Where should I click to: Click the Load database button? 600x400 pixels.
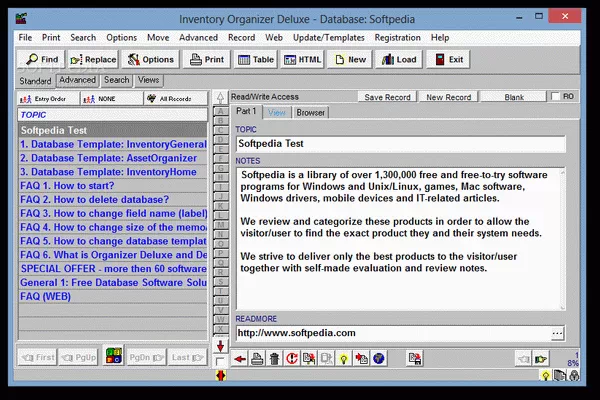(399, 60)
